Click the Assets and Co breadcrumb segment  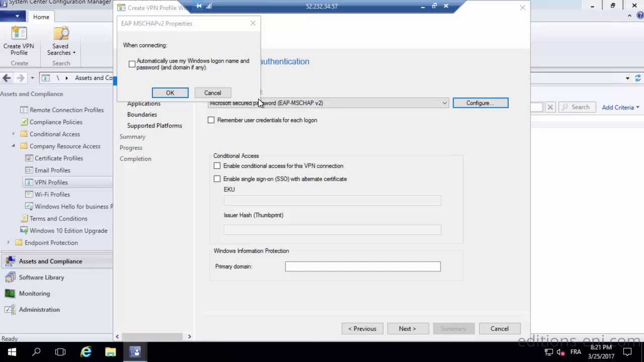click(x=94, y=78)
